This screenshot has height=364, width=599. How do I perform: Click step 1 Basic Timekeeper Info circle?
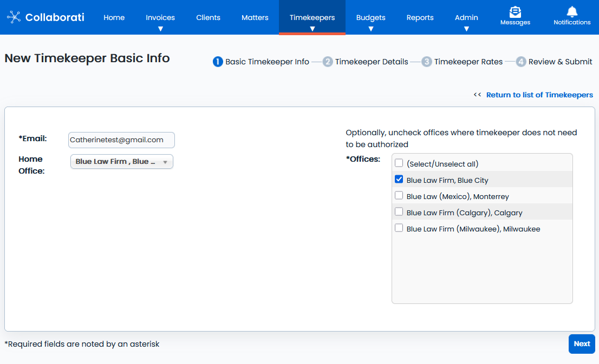(218, 62)
